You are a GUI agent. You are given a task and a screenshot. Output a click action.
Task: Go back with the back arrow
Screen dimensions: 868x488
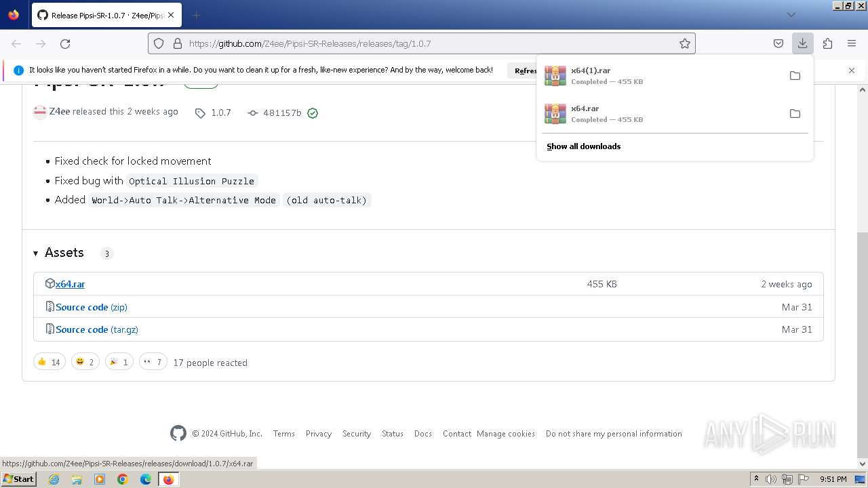click(x=16, y=43)
